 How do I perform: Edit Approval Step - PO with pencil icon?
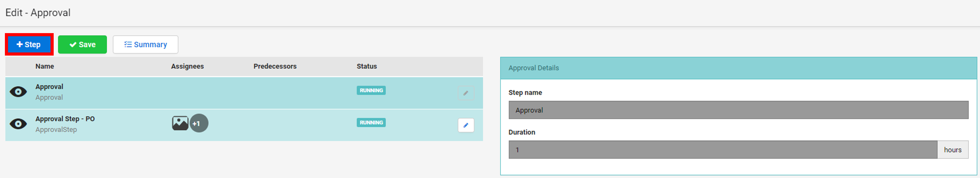[466, 125]
